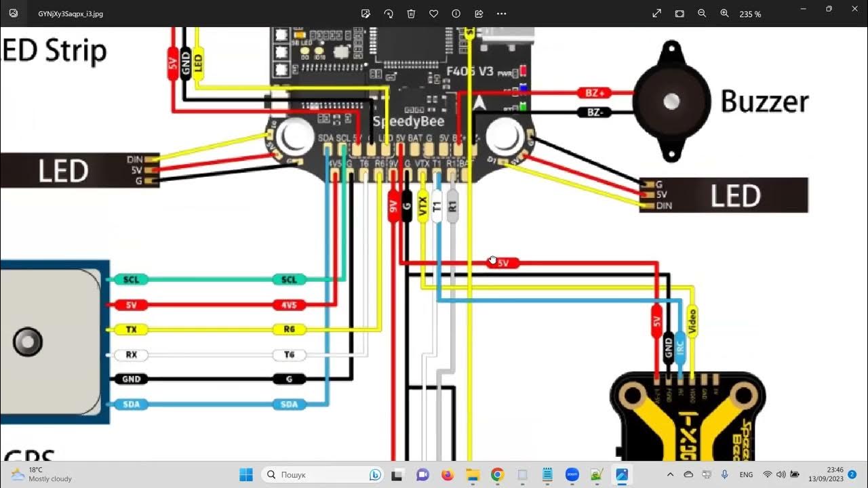The height and width of the screenshot is (488, 868).
Task: Open the notification badge showing 2
Action: click(x=852, y=474)
